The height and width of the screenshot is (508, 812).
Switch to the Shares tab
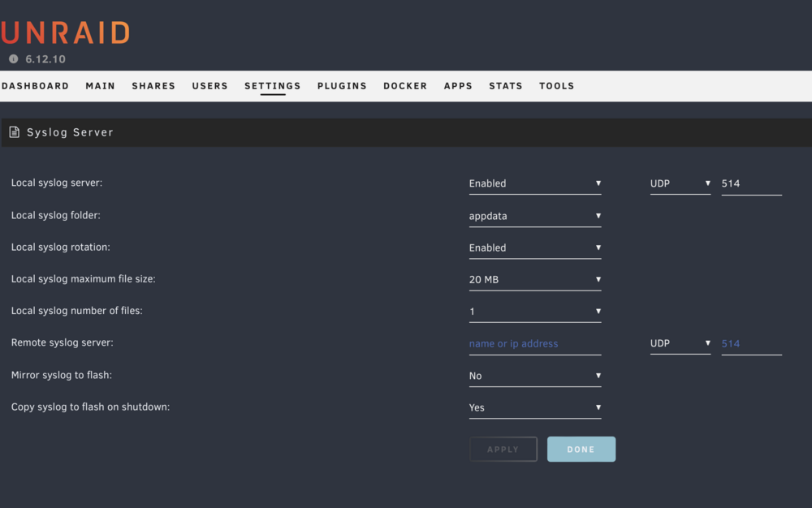tap(153, 86)
